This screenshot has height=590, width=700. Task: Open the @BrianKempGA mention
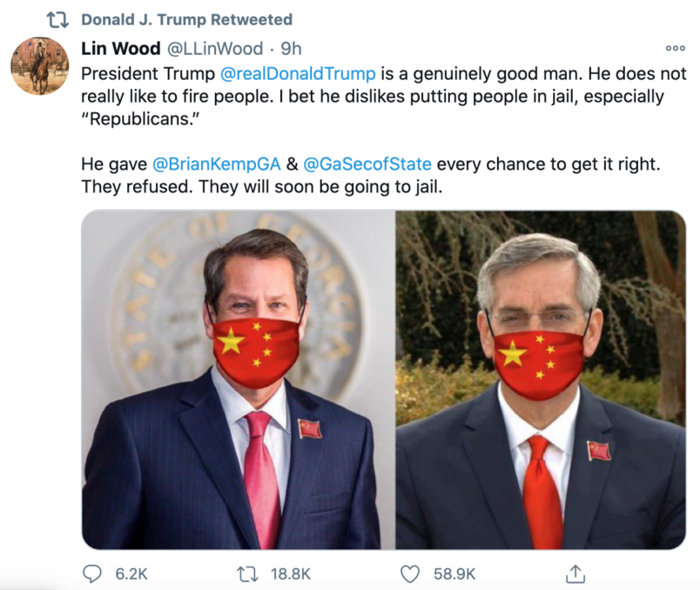pos(217,164)
